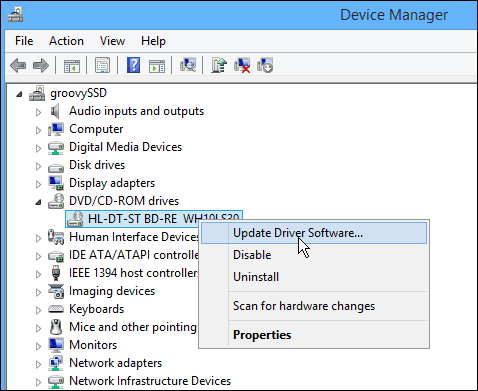Expand Human Interface Devices
478x391 pixels.
point(38,238)
